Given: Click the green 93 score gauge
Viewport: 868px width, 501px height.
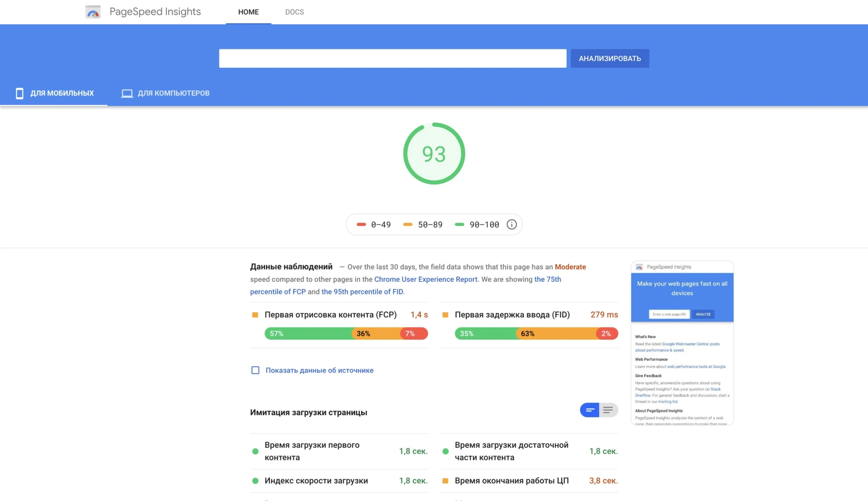Looking at the screenshot, I should [x=434, y=154].
